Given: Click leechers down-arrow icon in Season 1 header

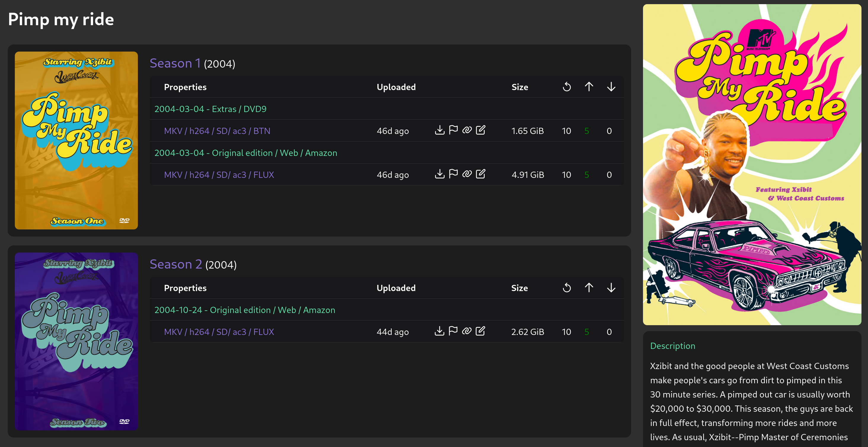Looking at the screenshot, I should (611, 87).
